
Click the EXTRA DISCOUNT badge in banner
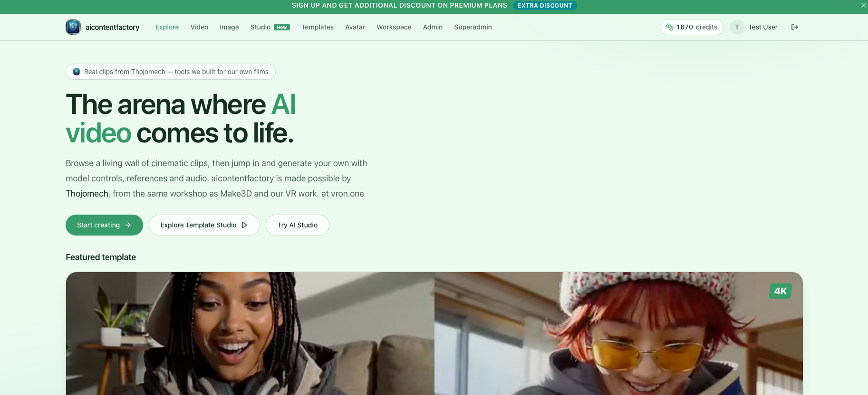pyautogui.click(x=545, y=6)
